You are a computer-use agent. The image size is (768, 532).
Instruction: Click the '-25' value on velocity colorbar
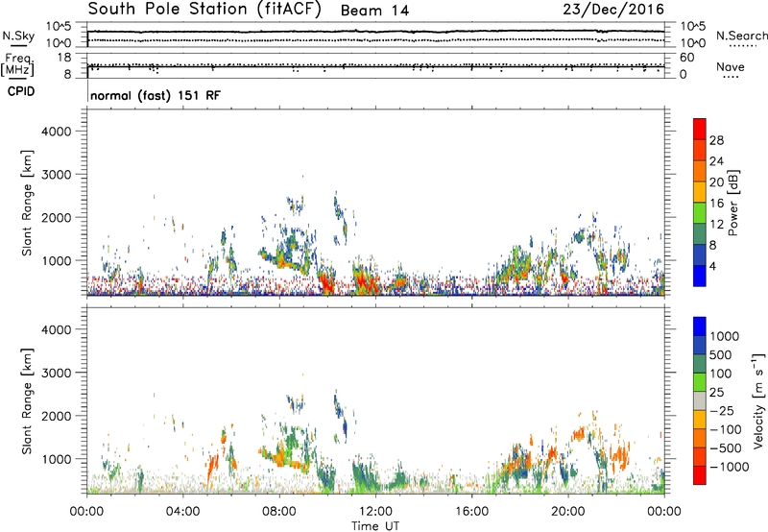[723, 411]
